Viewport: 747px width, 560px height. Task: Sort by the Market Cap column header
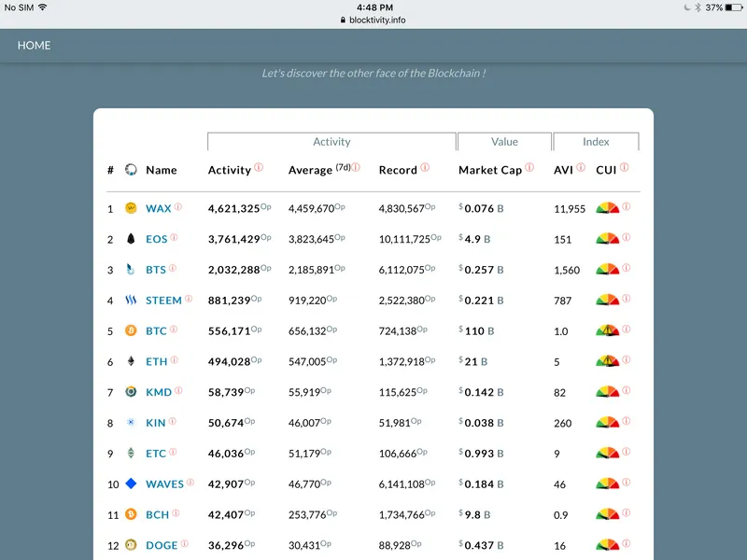(490, 170)
